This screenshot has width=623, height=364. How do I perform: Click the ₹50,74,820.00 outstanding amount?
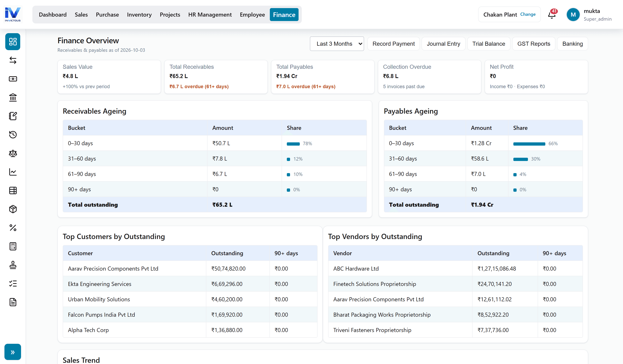pos(228,269)
